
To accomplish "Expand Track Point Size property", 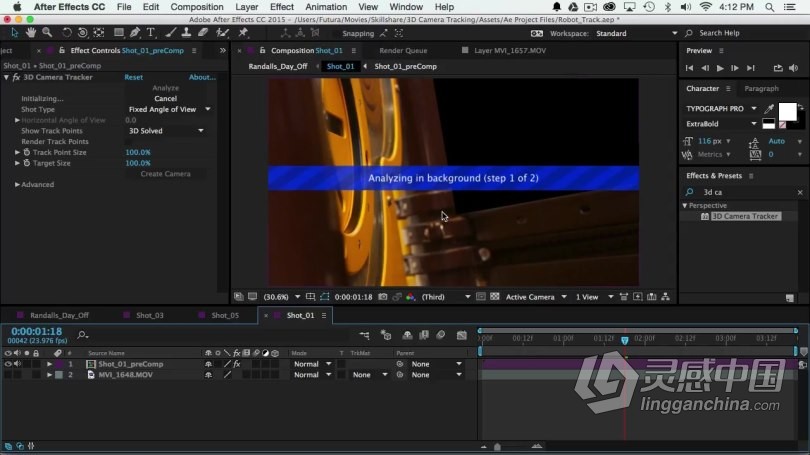I will pyautogui.click(x=17, y=152).
